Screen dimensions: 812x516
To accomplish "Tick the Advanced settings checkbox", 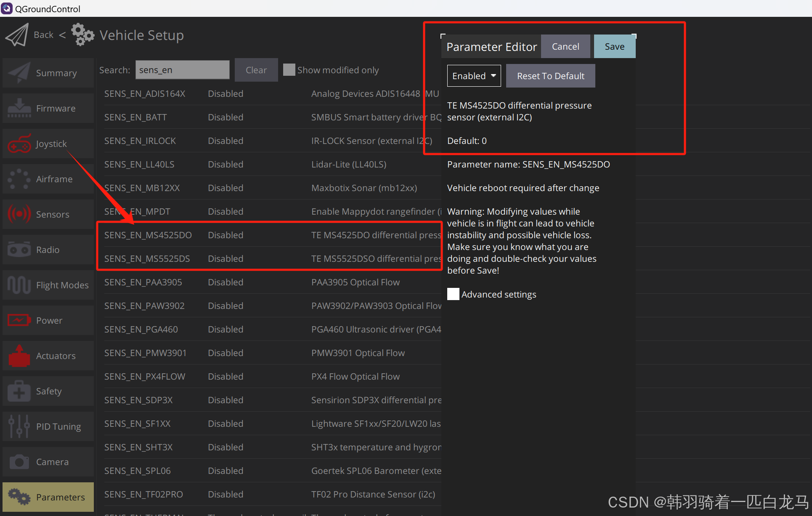I will tap(453, 294).
